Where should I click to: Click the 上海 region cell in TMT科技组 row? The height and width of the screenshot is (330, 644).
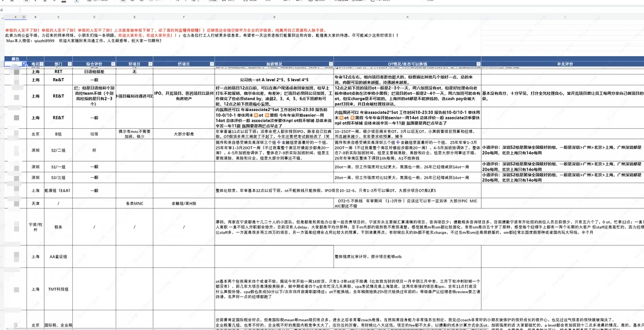35,289
